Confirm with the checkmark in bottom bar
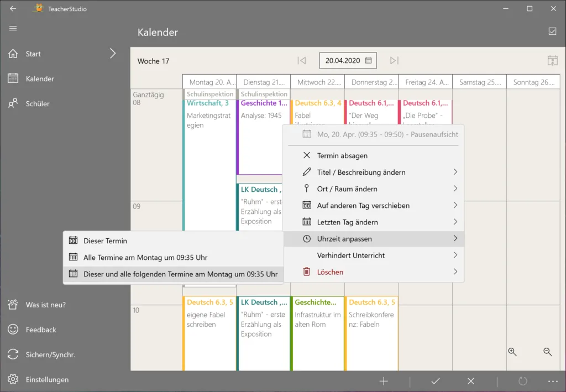This screenshot has height=392, width=566. 436,381
